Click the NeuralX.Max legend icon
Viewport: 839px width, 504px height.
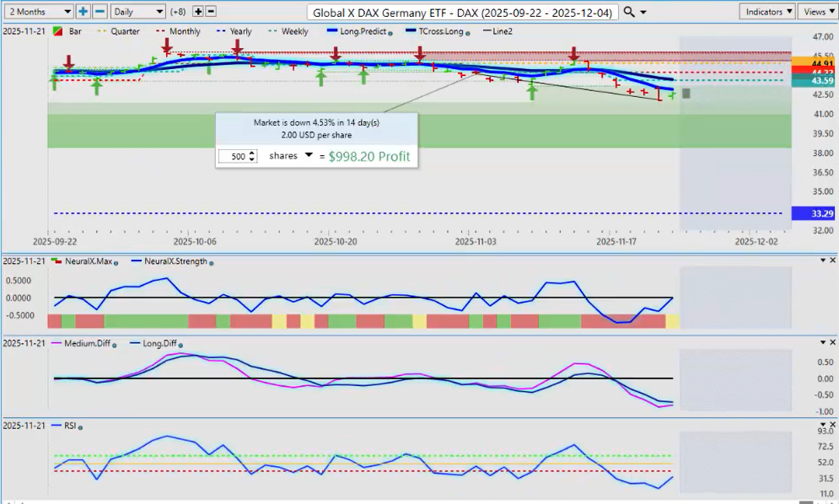(57, 261)
